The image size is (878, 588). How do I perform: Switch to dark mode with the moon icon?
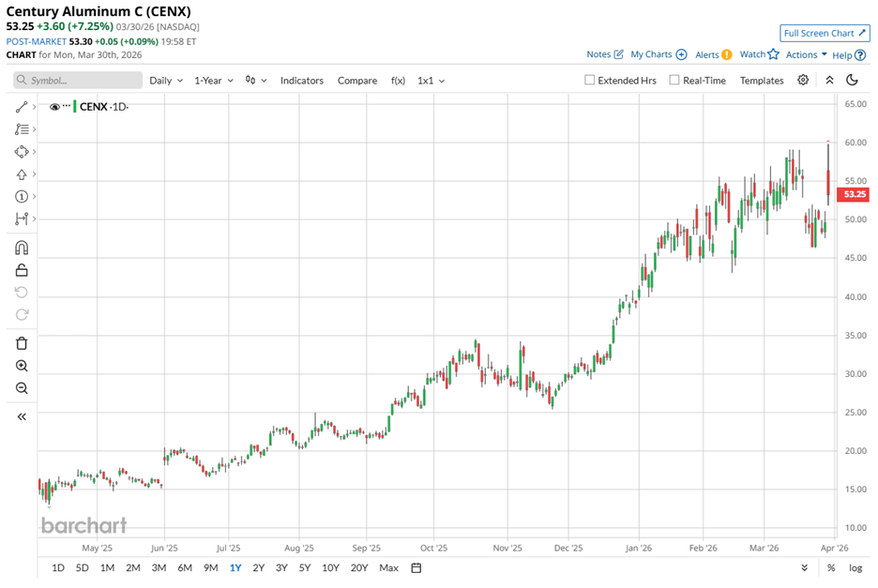tap(852, 81)
